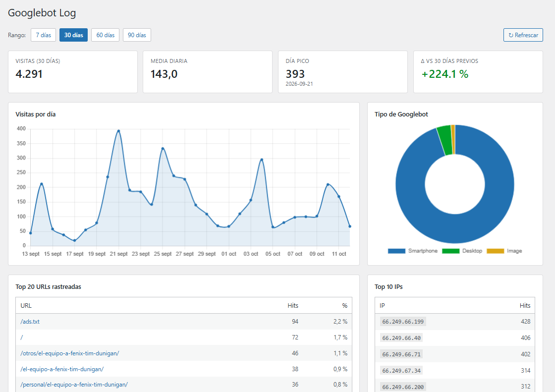Click the 01 oct axis label

[x=228, y=254]
